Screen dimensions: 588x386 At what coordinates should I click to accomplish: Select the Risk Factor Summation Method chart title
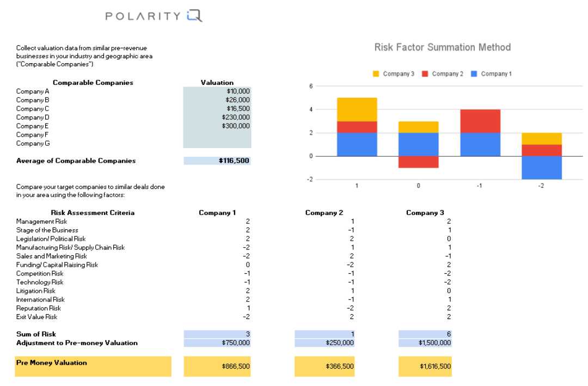pos(442,47)
